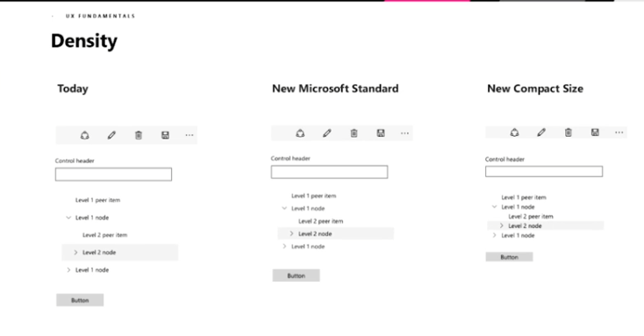This screenshot has height=336, width=644.
Task: Collapse the expanded Level 1 node in Compact Size tree
Action: click(x=495, y=207)
